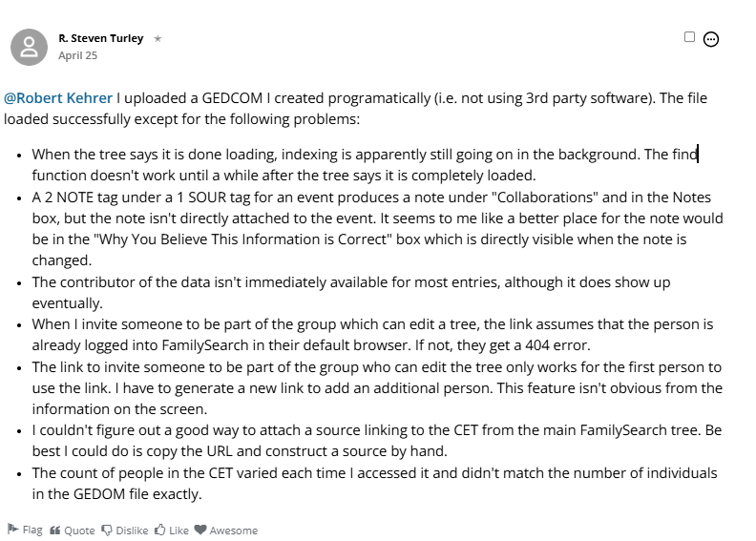
Task: Follow the @Robert Kehrer mention link
Action: tap(58, 97)
